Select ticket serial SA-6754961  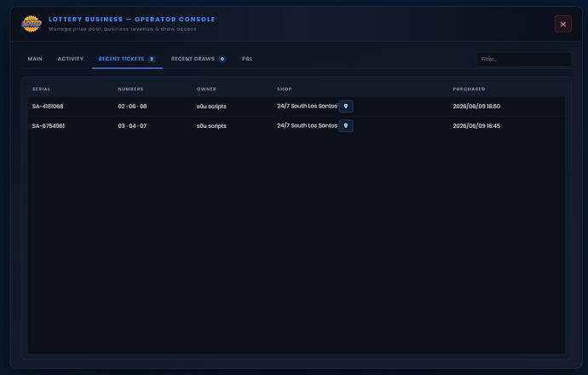tap(49, 125)
